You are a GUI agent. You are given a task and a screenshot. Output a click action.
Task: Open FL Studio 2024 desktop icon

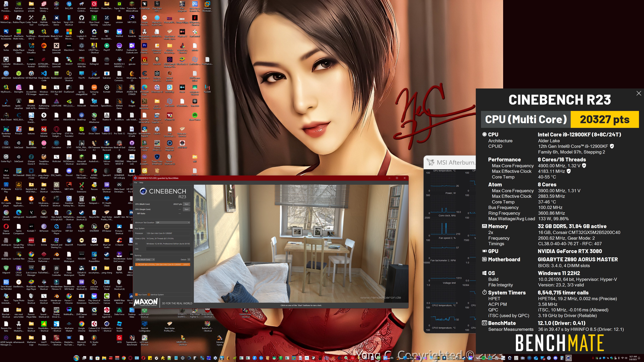pos(94,341)
